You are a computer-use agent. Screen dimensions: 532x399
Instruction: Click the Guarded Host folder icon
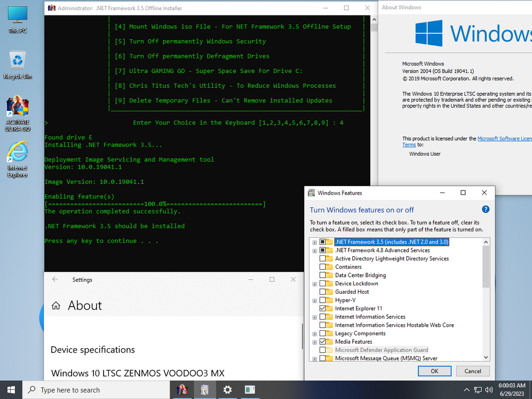(330, 292)
